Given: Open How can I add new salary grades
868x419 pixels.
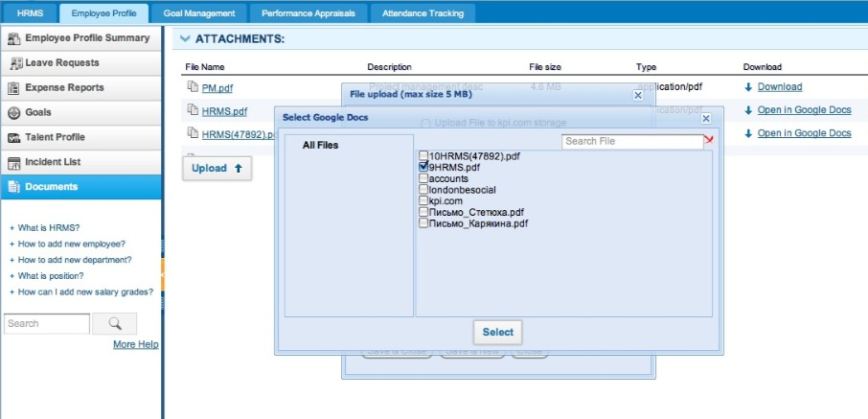Looking at the screenshot, I should click(x=85, y=292).
